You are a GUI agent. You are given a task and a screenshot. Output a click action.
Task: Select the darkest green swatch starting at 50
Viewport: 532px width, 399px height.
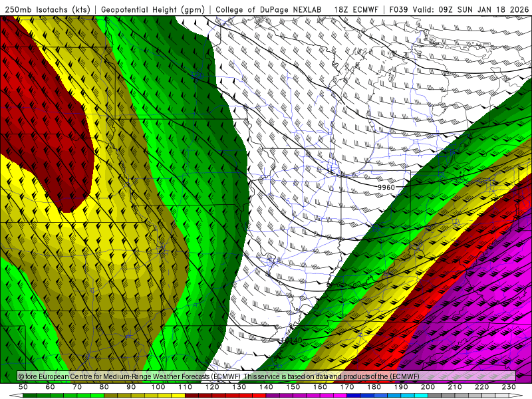[30, 396]
